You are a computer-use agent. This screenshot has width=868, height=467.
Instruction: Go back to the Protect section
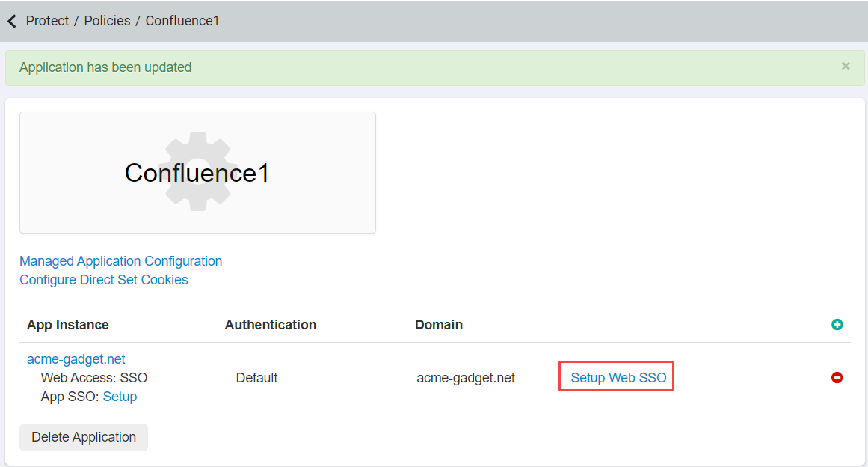47,21
